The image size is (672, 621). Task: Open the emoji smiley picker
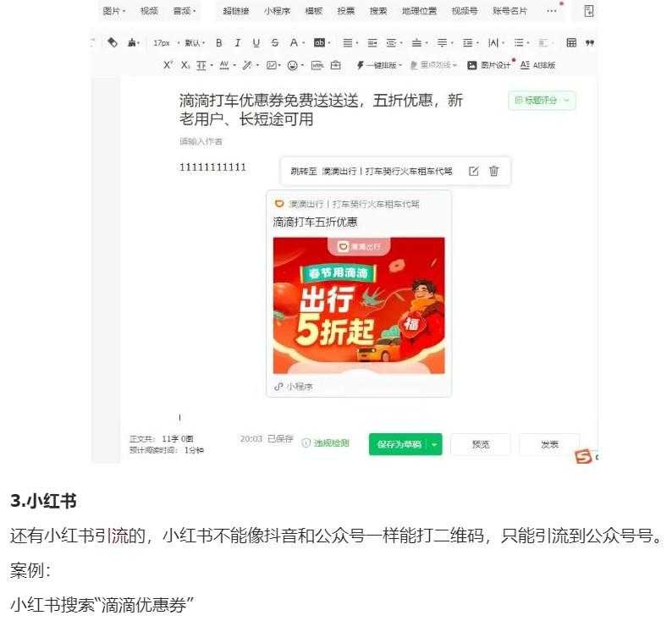click(293, 65)
